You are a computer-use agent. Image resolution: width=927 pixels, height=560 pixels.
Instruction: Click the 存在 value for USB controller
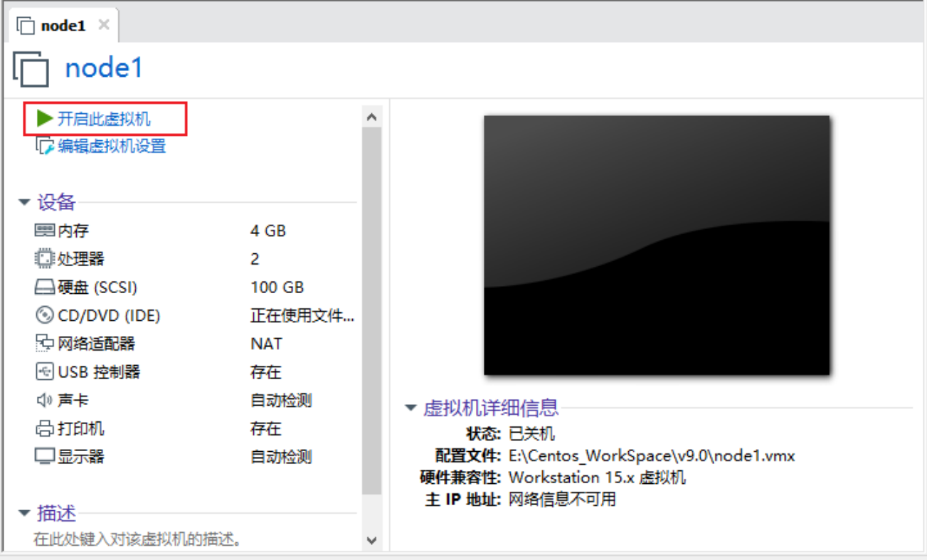click(x=266, y=371)
